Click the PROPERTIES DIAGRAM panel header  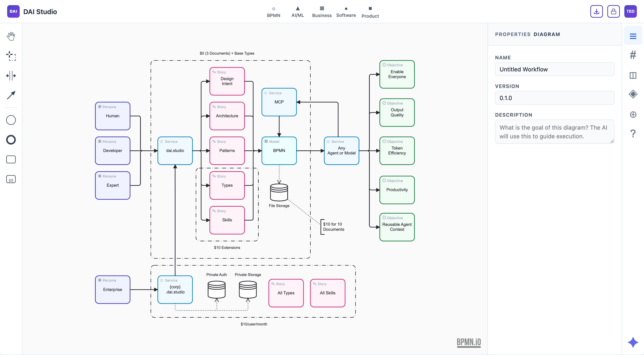click(527, 34)
